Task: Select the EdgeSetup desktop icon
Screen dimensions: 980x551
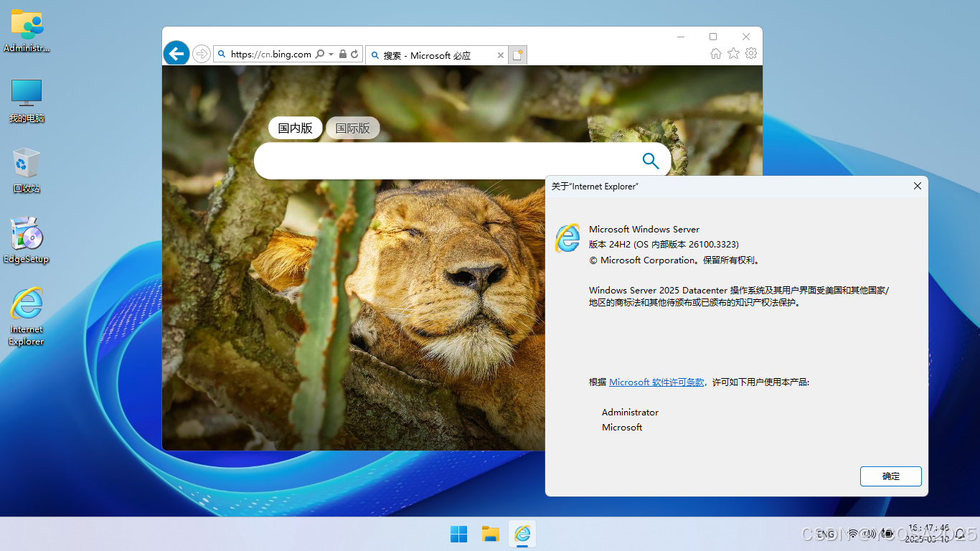Action: tap(27, 241)
